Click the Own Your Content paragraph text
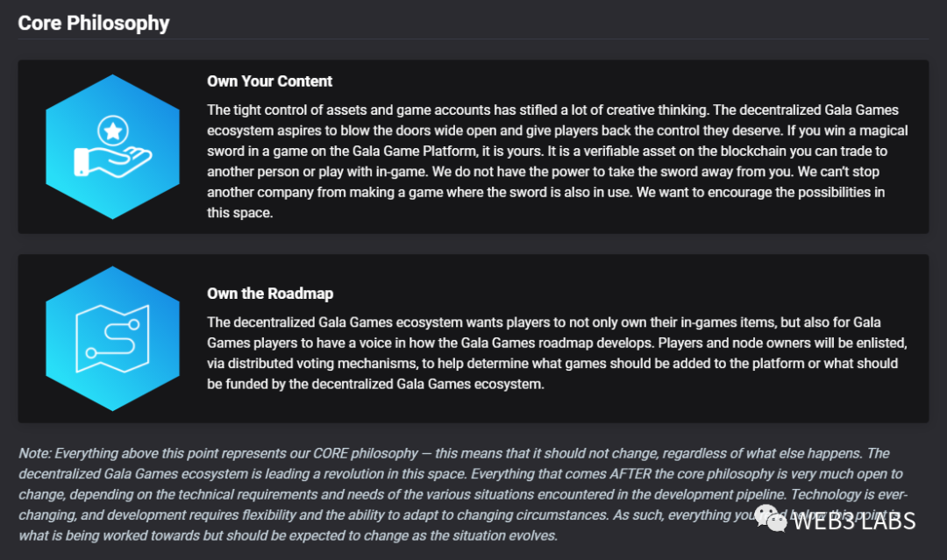947x560 pixels. [x=557, y=161]
